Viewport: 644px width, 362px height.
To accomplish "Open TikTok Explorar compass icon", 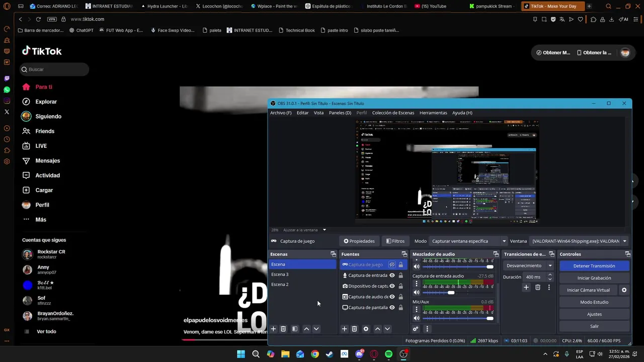I will click(x=26, y=102).
